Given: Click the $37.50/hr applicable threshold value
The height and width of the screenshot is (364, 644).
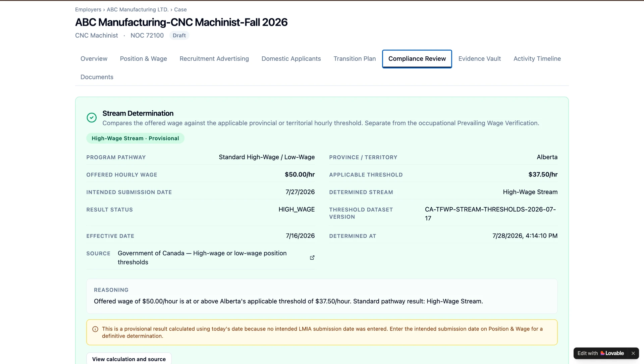Looking at the screenshot, I should coord(543,174).
